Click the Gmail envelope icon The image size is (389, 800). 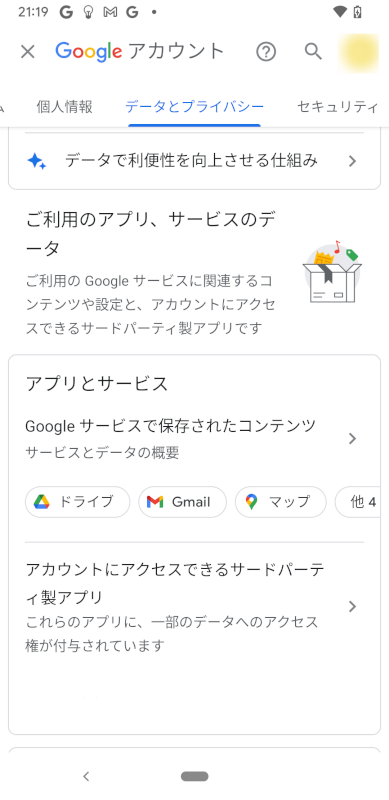point(155,502)
